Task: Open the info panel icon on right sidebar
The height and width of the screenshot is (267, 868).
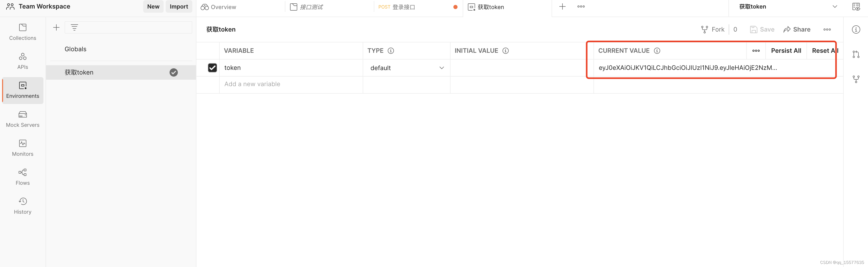Action: point(856,30)
